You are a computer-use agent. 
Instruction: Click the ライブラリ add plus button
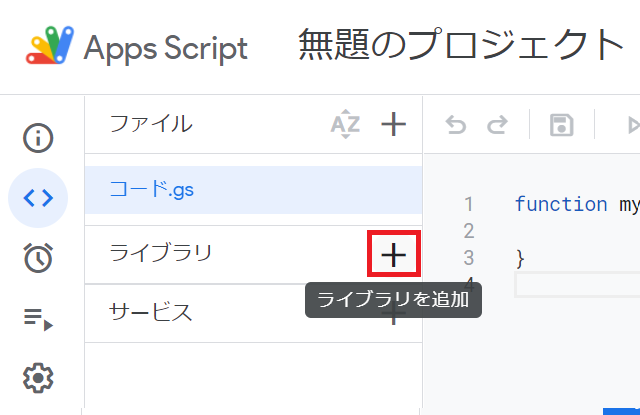tap(393, 255)
